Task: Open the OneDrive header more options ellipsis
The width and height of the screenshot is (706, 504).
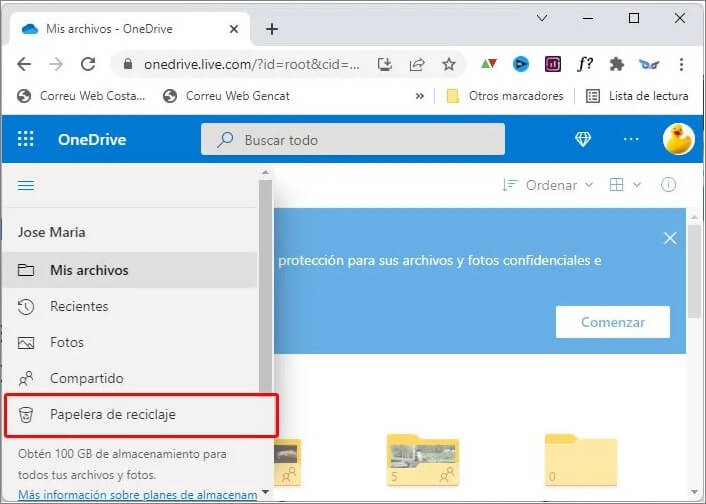Action: tap(631, 139)
